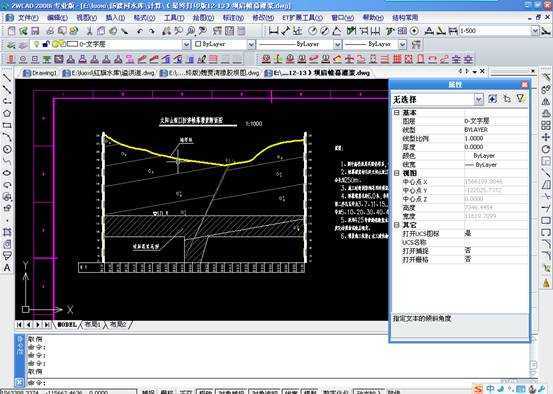The height and width of the screenshot is (394, 553).
Task: Open the 视图(V) menu
Action: pos(86,18)
